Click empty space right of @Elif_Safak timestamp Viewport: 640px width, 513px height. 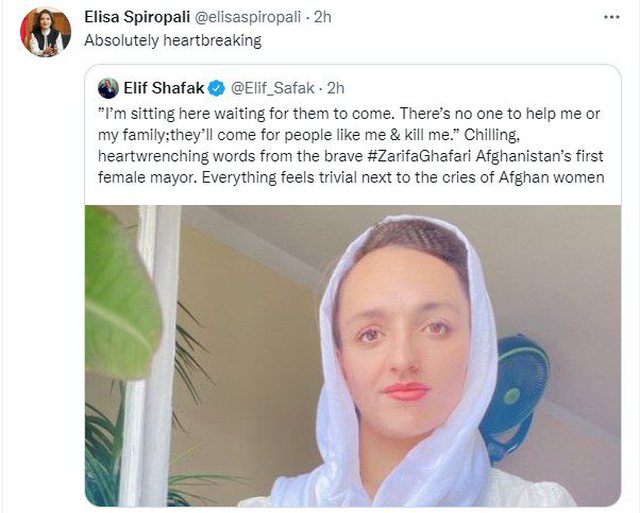482,88
